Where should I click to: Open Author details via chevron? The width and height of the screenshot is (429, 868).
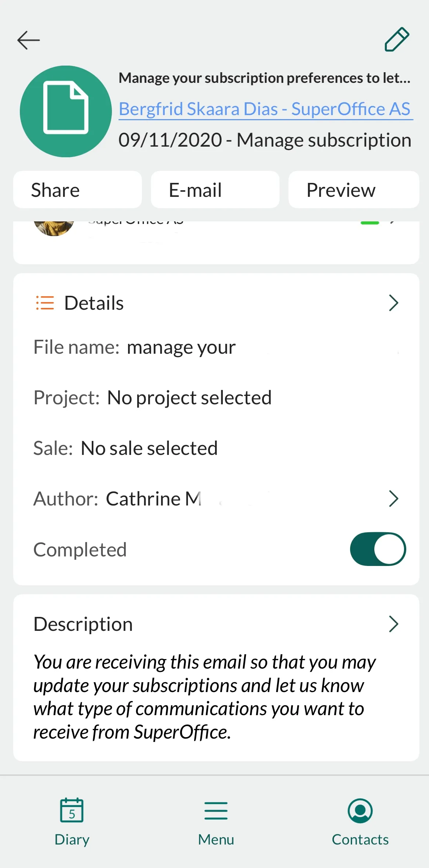(x=393, y=499)
